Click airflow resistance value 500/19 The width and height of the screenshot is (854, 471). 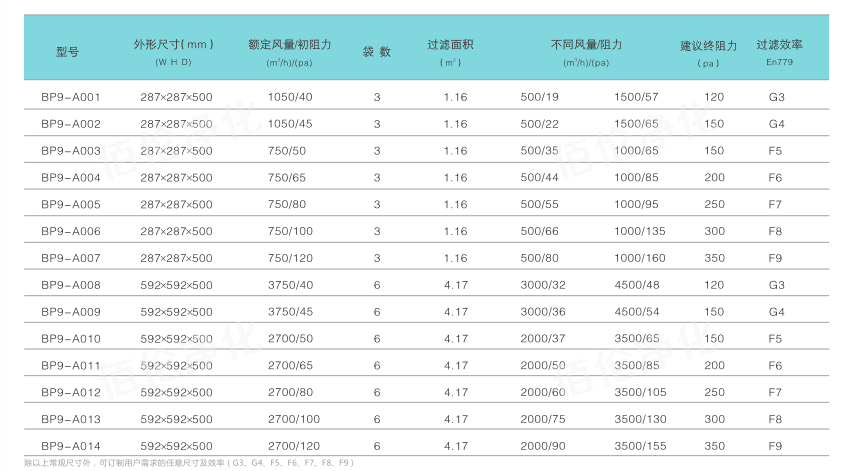coord(540,97)
